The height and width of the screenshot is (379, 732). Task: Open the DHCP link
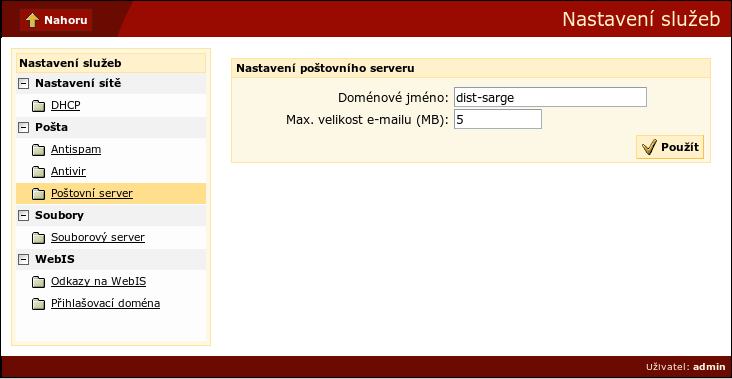(65, 105)
